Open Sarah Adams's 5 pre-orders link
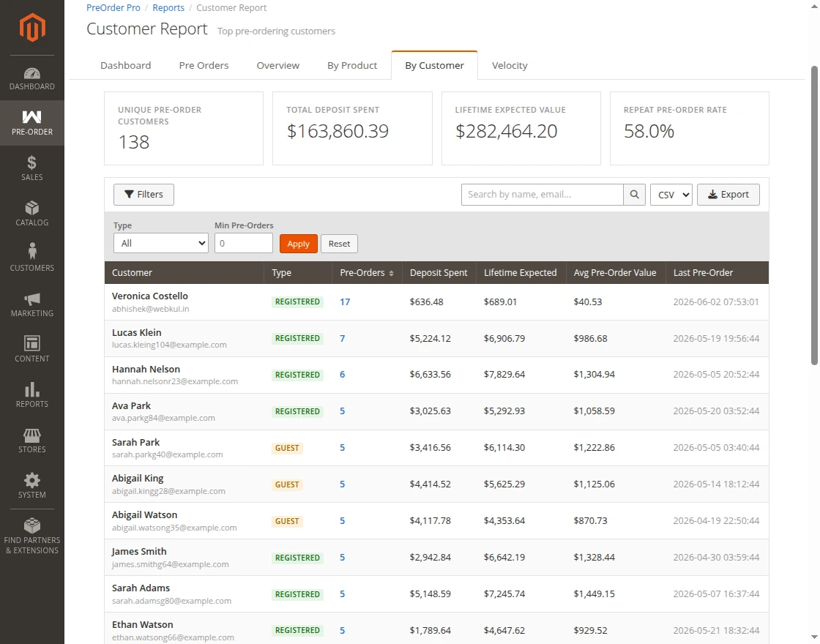The height and width of the screenshot is (644, 820). 342,594
